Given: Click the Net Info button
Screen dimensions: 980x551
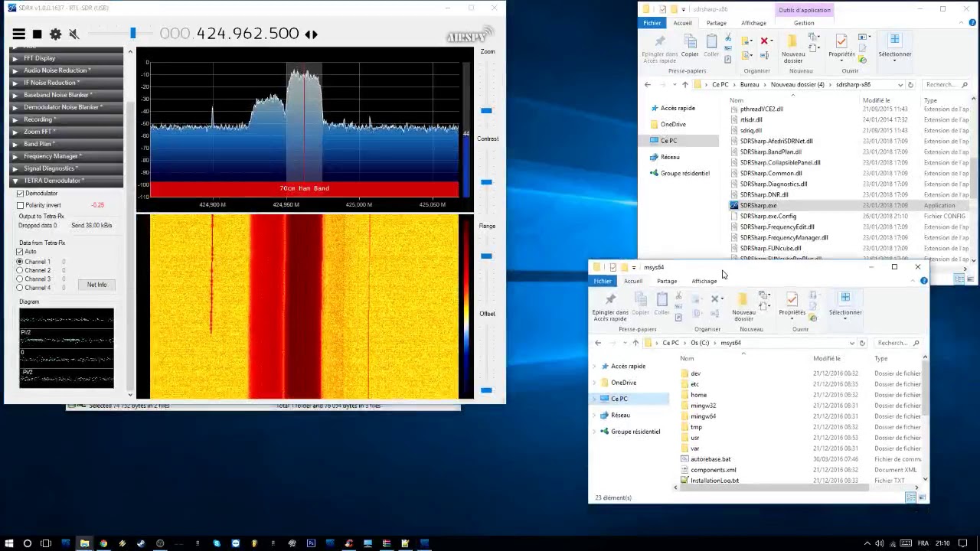Looking at the screenshot, I should (96, 285).
